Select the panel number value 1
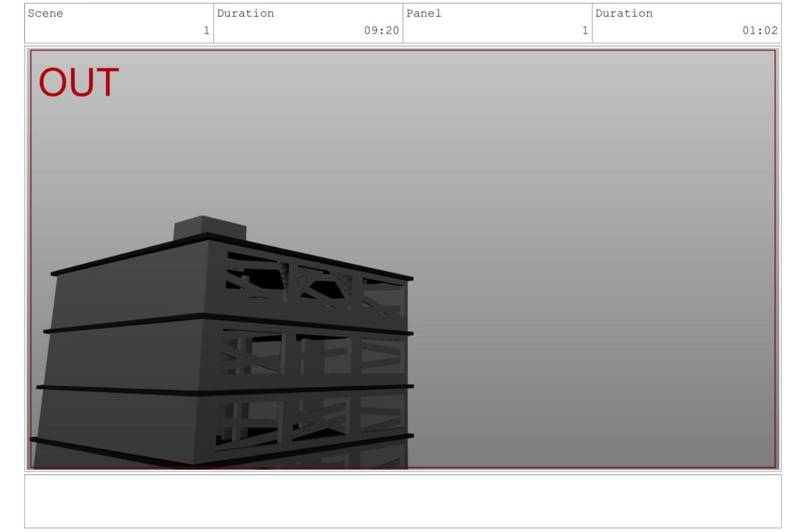 click(x=585, y=30)
